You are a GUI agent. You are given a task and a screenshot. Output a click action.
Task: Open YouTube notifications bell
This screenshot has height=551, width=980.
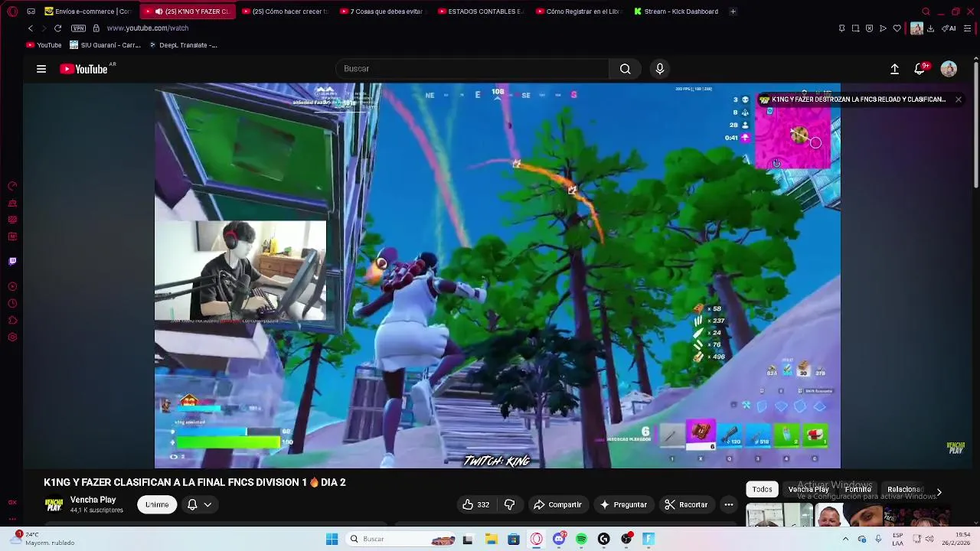tap(920, 69)
